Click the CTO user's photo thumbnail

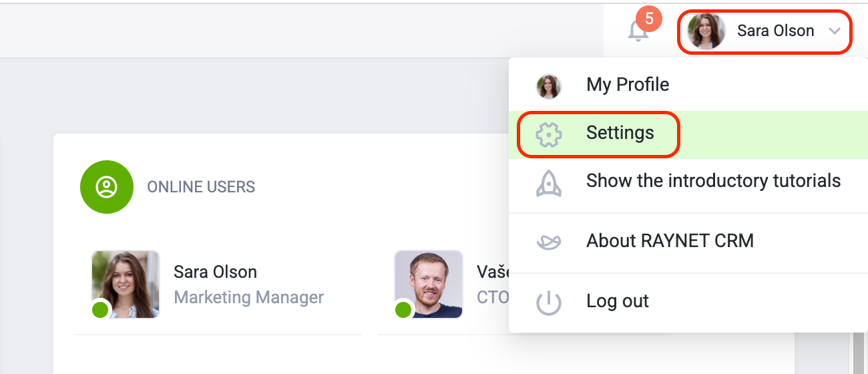coord(429,285)
